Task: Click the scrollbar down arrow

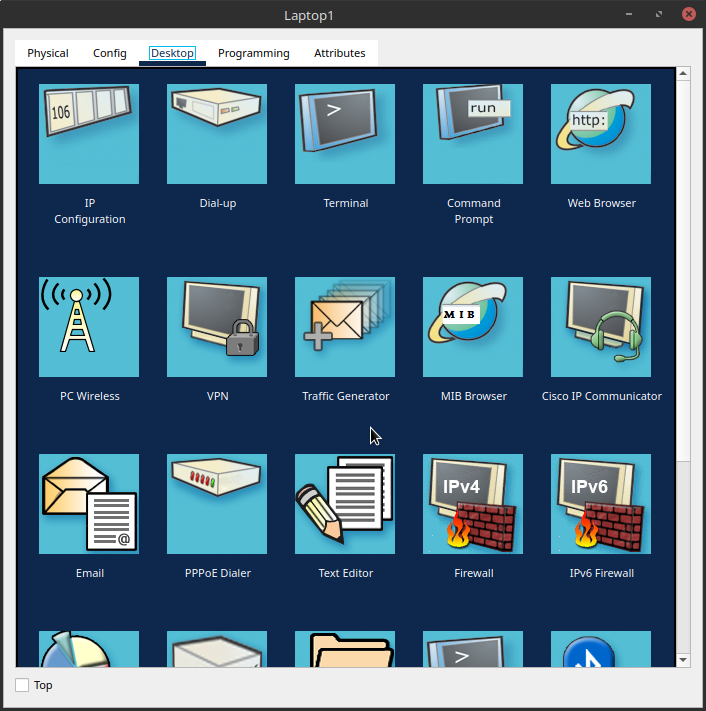Action: 684,660
